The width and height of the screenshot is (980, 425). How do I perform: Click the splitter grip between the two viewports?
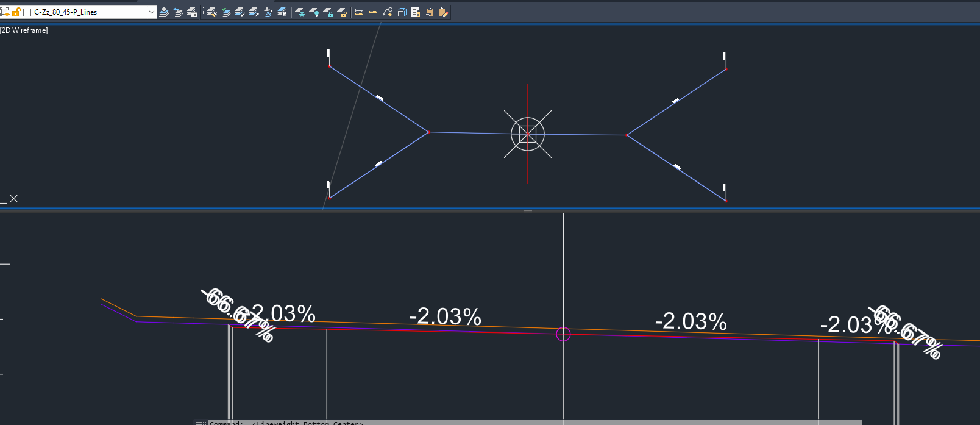(x=528, y=211)
